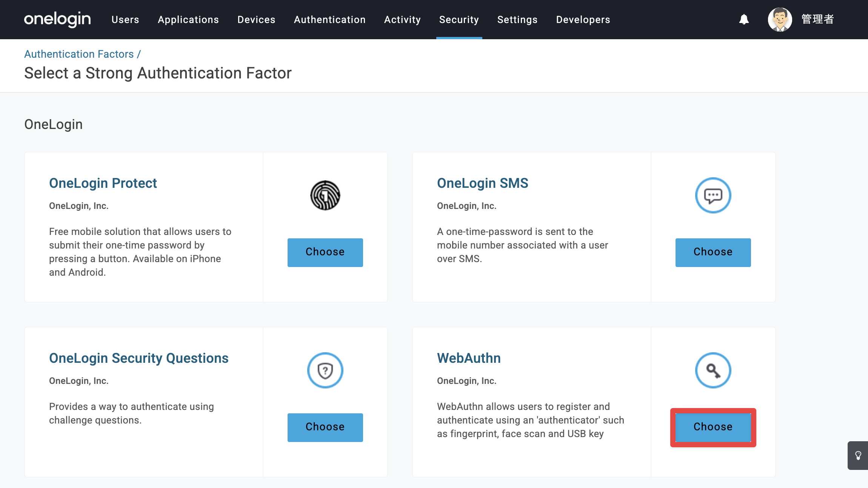Screen dimensions: 868x488
Task: Open the Authentication menu
Action: pos(330,20)
